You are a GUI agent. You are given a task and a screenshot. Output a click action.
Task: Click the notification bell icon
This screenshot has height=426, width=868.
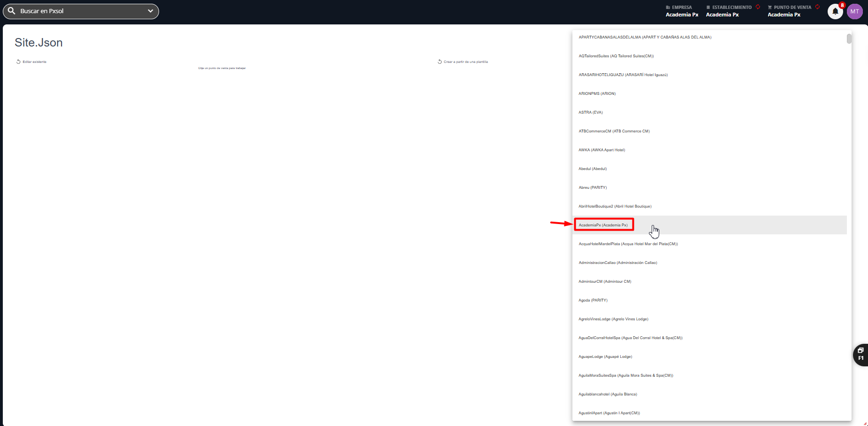(x=835, y=11)
